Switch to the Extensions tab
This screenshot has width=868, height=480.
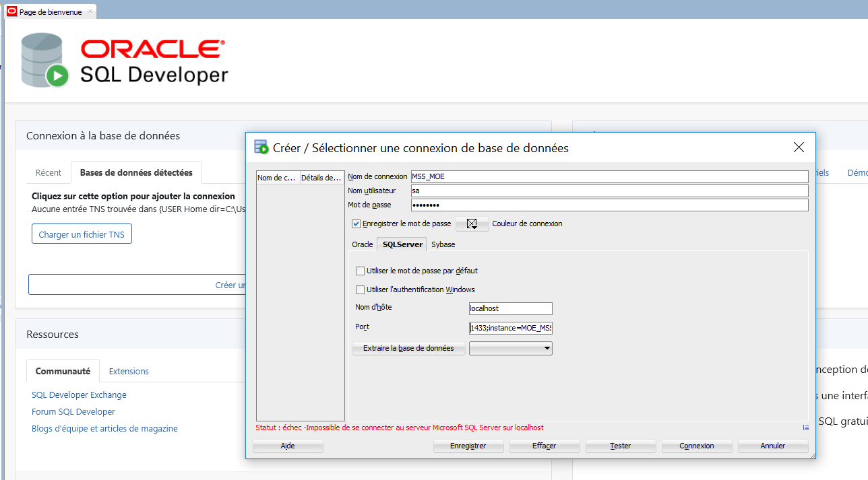tap(129, 371)
